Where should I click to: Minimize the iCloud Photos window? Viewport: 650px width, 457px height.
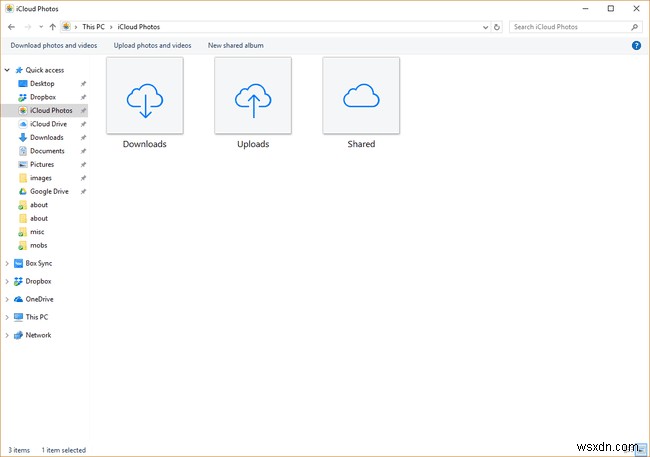pyautogui.click(x=585, y=8)
